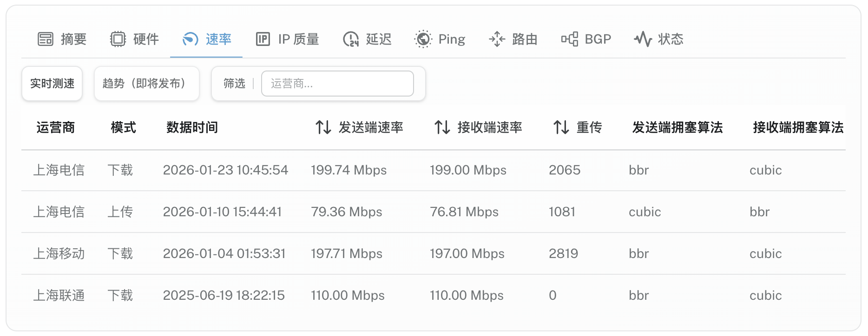Click the Summary (摘要) tab icon
Screen dimensions: 868x336
46,39
